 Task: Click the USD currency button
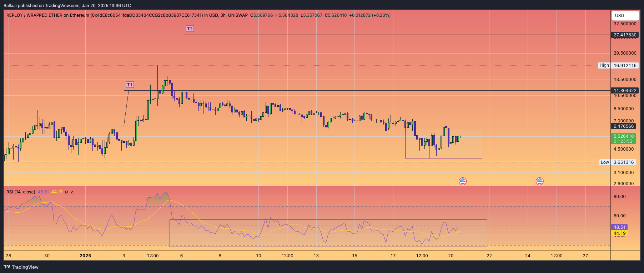point(625,15)
